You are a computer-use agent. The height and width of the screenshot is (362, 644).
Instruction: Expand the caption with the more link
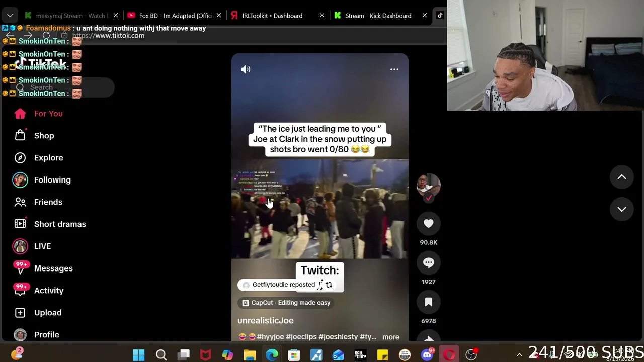[x=391, y=337]
